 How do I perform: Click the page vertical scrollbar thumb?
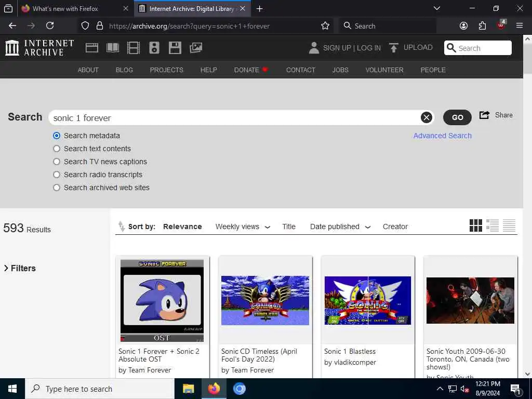528,58
